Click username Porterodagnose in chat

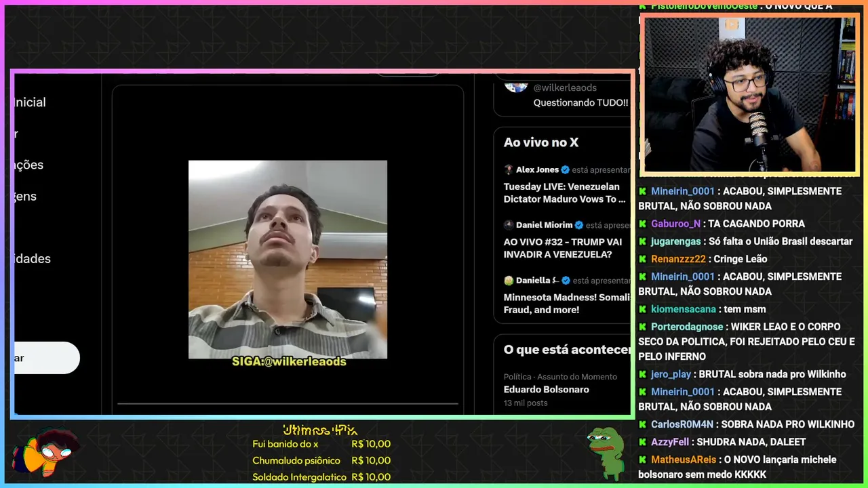point(688,327)
